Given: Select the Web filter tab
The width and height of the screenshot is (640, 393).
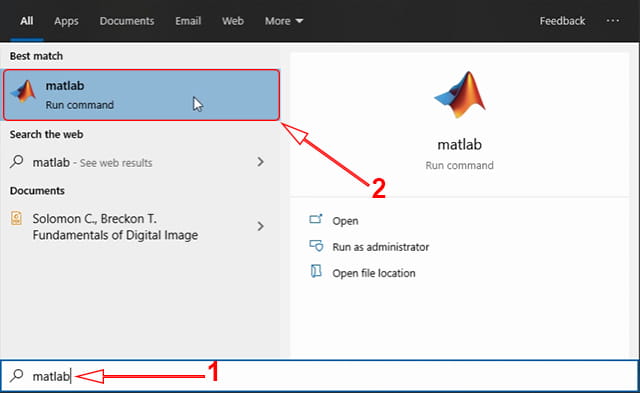Looking at the screenshot, I should [233, 21].
